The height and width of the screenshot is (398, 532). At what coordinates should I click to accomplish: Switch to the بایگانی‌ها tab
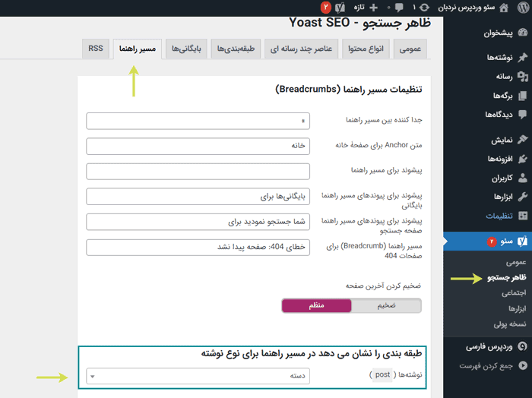click(186, 49)
